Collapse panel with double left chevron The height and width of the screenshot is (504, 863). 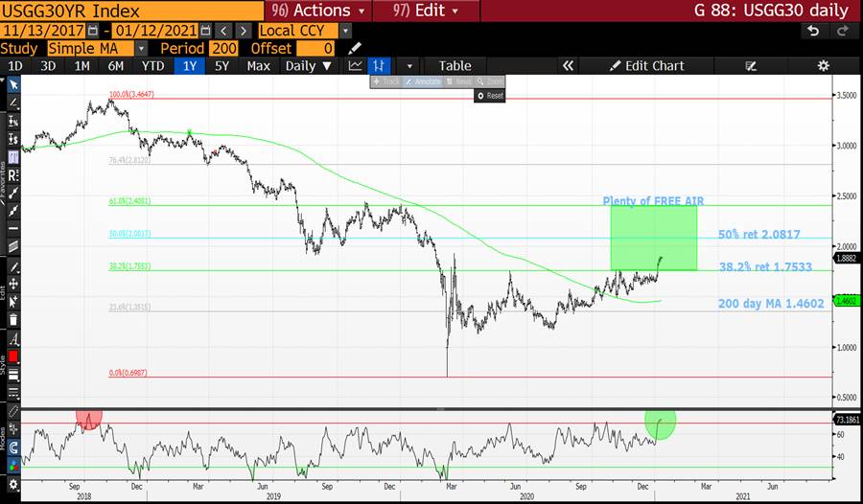point(568,65)
